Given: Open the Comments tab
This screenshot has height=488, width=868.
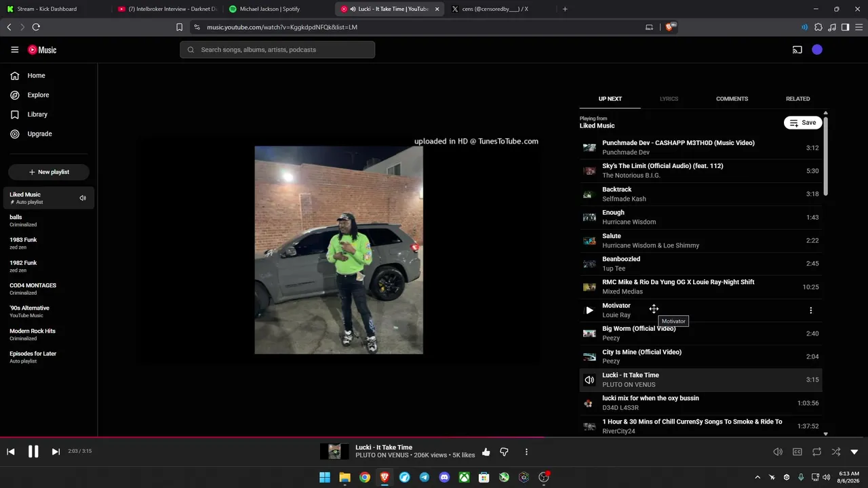Looking at the screenshot, I should point(732,99).
